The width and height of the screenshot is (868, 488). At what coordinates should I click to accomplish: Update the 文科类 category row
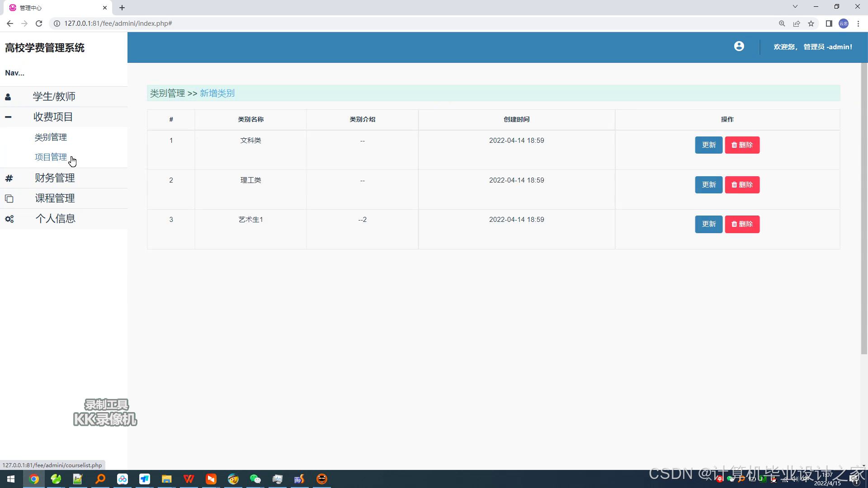(708, 145)
